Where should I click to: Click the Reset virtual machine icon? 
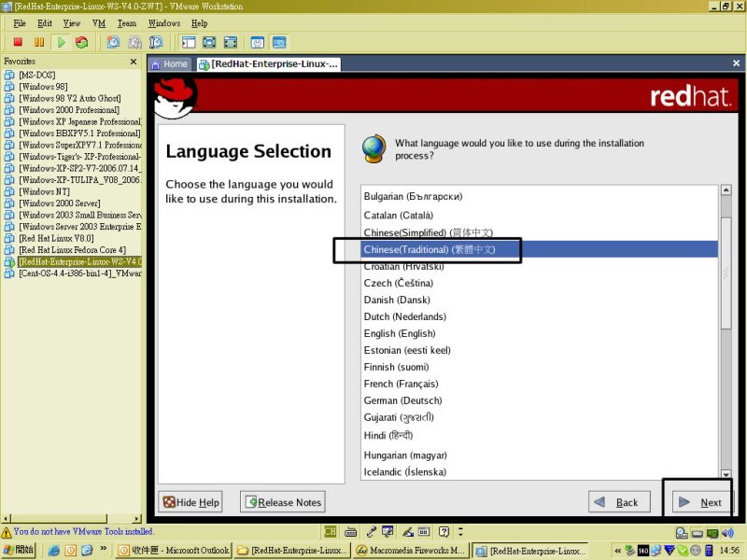(x=82, y=42)
